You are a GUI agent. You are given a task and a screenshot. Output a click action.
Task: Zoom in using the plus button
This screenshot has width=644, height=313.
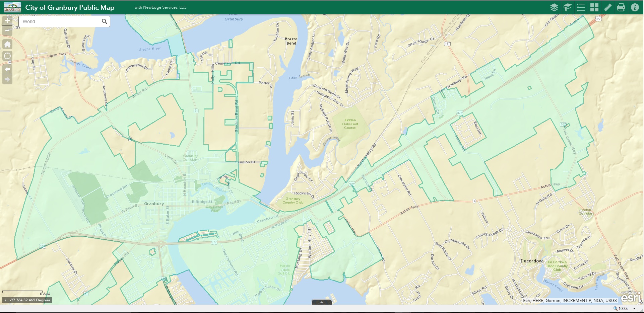coord(7,20)
